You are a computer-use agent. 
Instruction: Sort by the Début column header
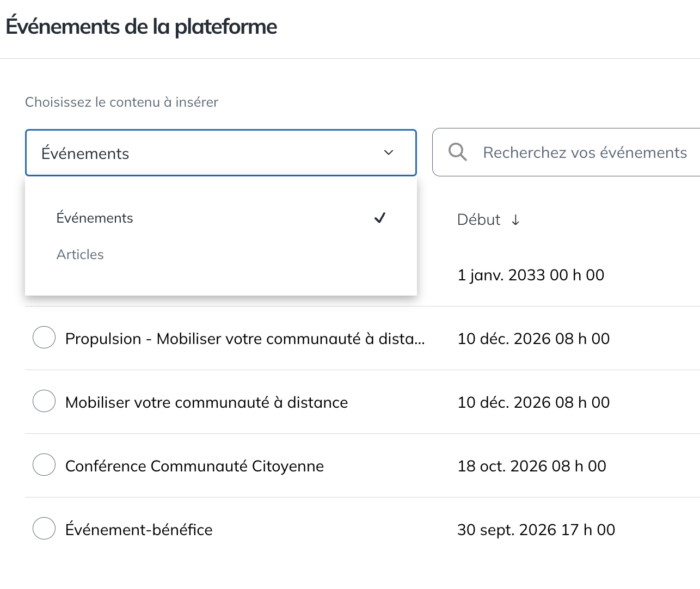pyautogui.click(x=478, y=219)
